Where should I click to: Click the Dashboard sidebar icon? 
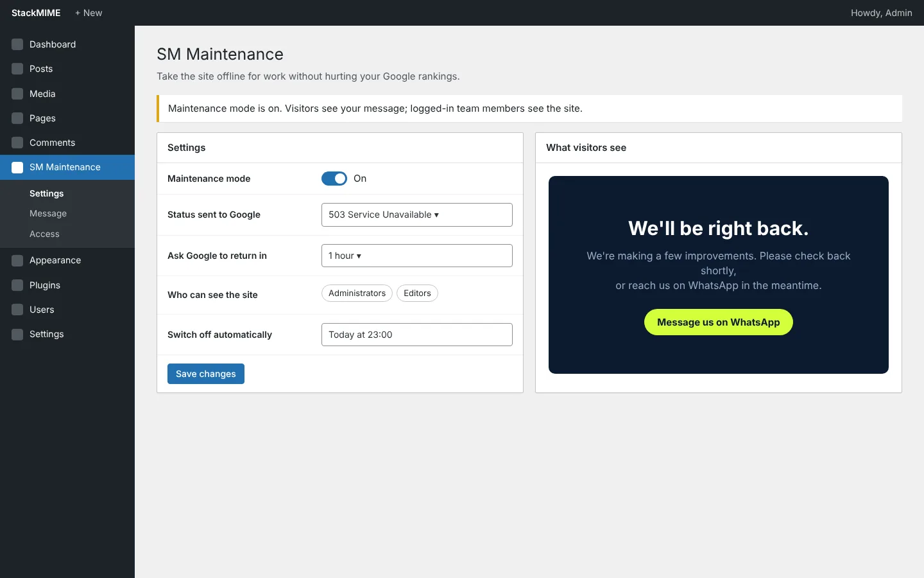[x=17, y=44]
